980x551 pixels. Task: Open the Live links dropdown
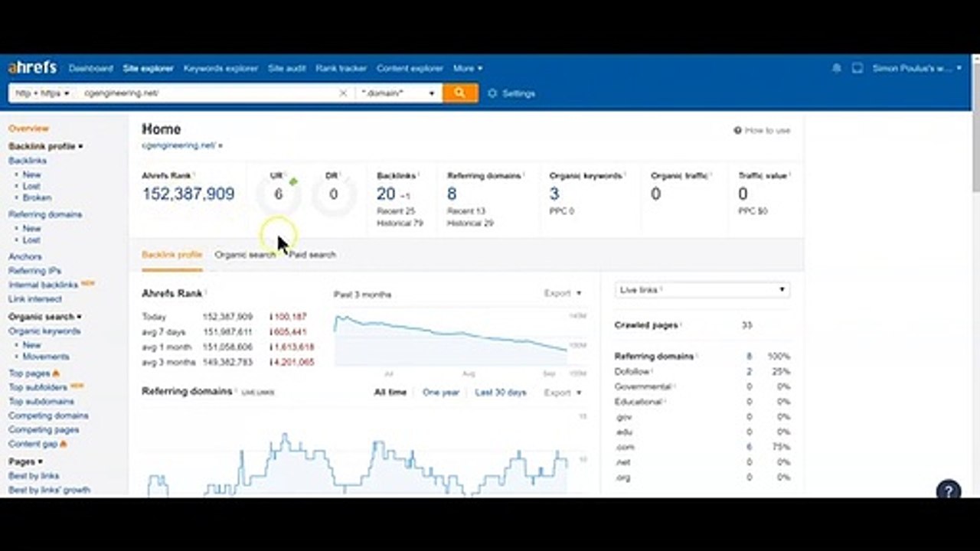[x=702, y=290]
